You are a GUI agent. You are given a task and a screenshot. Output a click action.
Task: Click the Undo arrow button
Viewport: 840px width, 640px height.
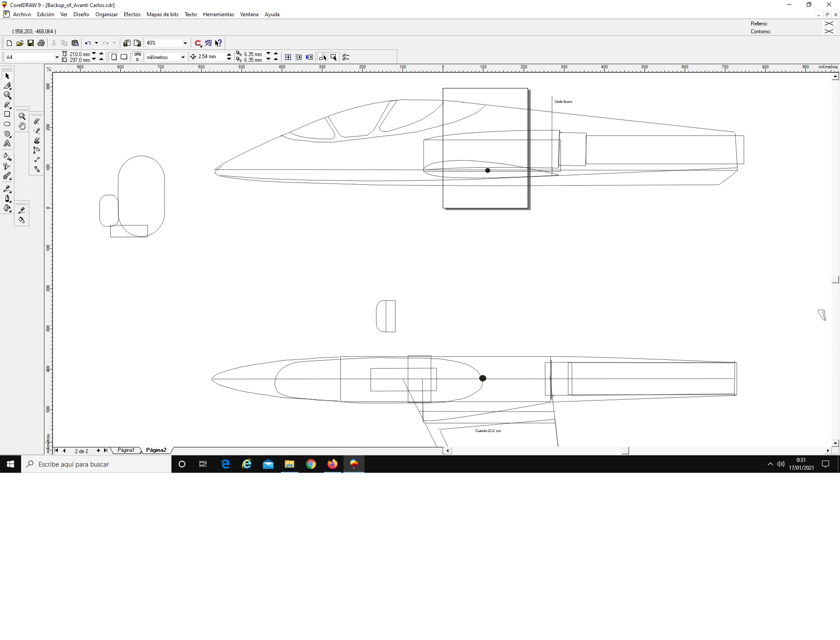[88, 43]
